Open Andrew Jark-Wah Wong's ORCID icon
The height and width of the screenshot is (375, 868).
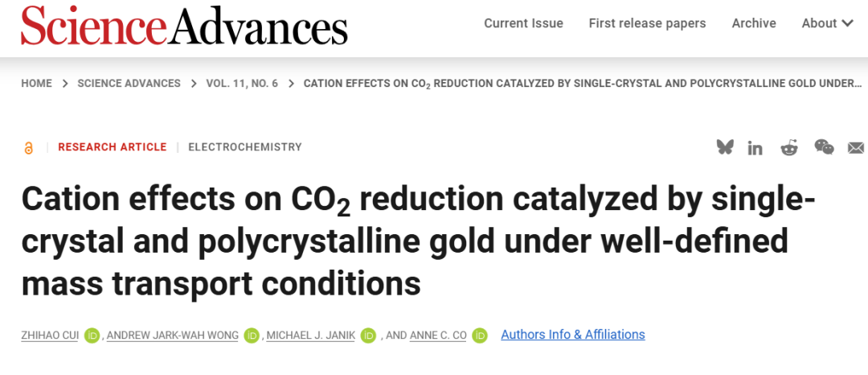252,335
